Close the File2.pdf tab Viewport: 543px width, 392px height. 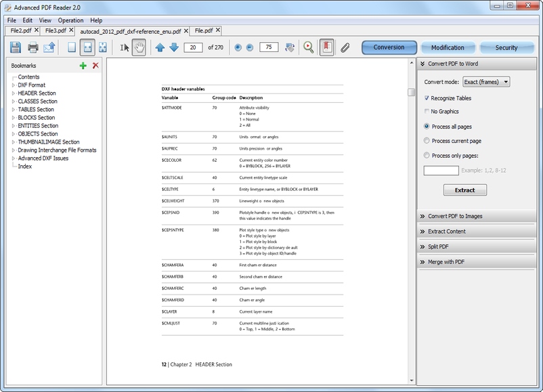coord(37,30)
